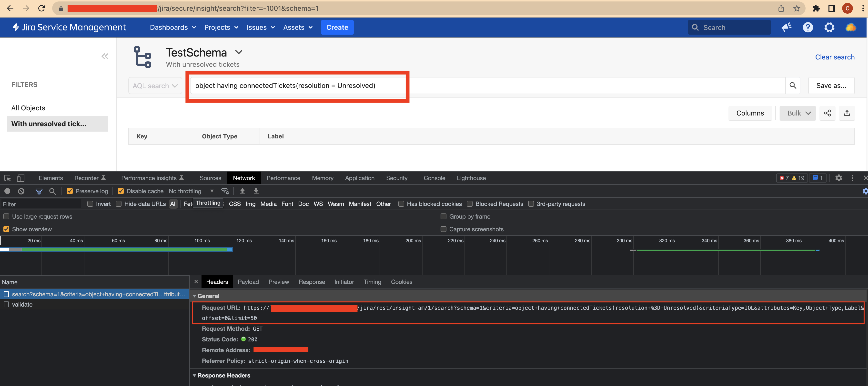Open the Projects dropdown menu
868x386 pixels.
[x=221, y=27]
